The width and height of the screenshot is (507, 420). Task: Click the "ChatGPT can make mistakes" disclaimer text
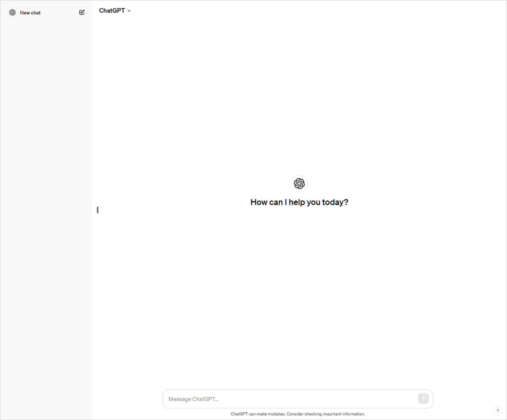[257, 414]
